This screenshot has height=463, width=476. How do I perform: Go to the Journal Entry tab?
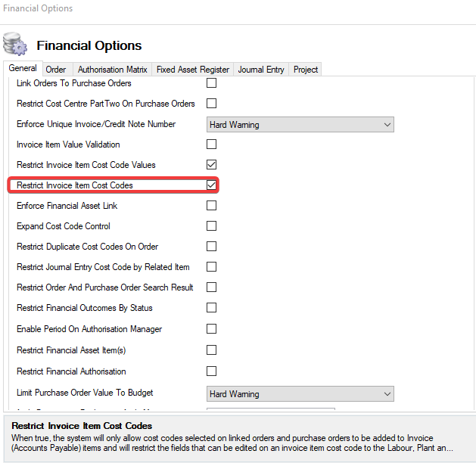tap(261, 70)
